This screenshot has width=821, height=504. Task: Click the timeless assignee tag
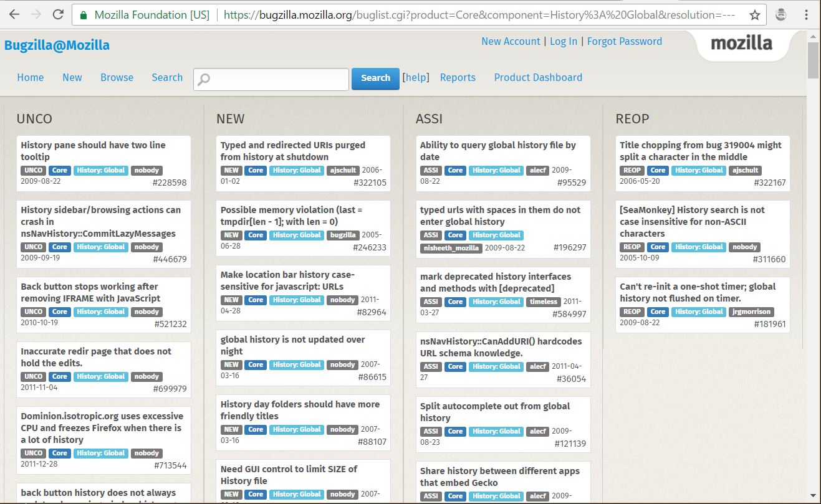pyautogui.click(x=543, y=302)
